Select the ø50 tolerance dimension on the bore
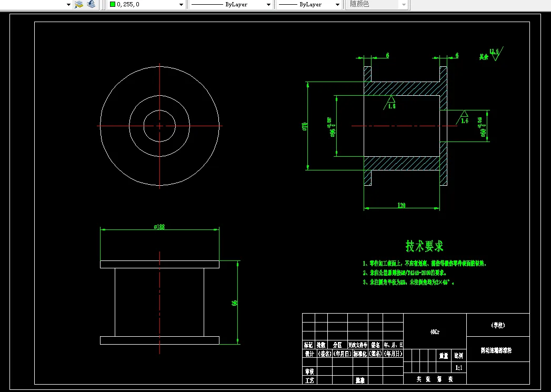The width and height of the screenshot is (551, 392). (482, 127)
